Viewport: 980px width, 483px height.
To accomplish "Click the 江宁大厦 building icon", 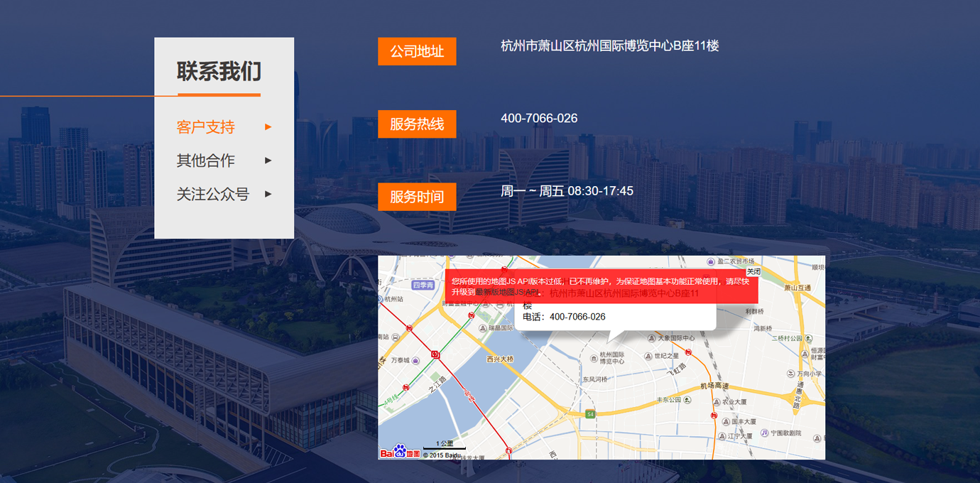I will coord(722,437).
